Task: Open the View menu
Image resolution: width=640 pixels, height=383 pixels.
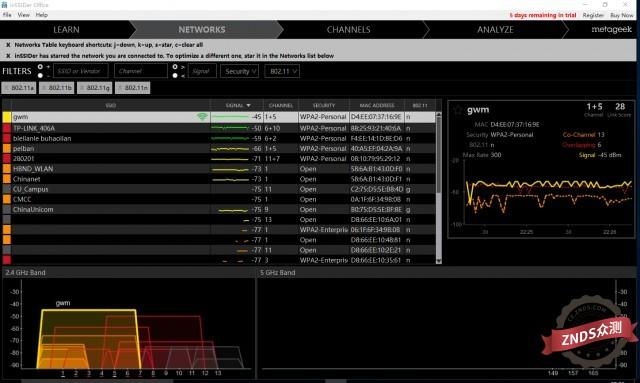Action: pos(24,15)
